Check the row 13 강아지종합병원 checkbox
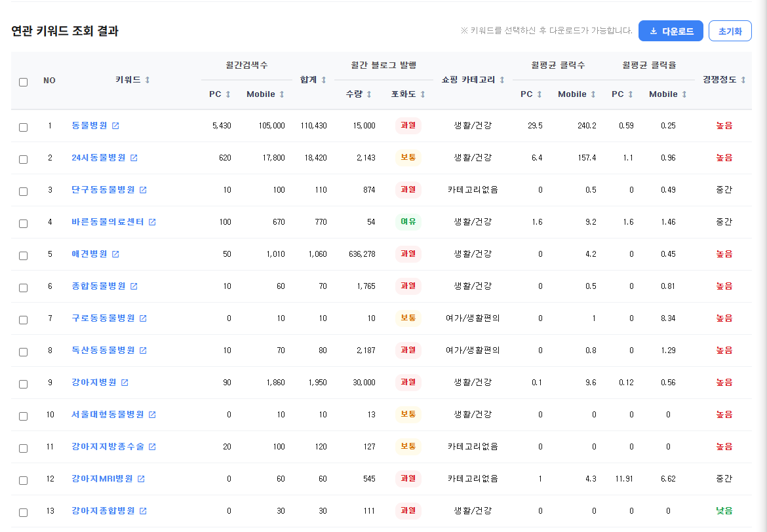 23,513
